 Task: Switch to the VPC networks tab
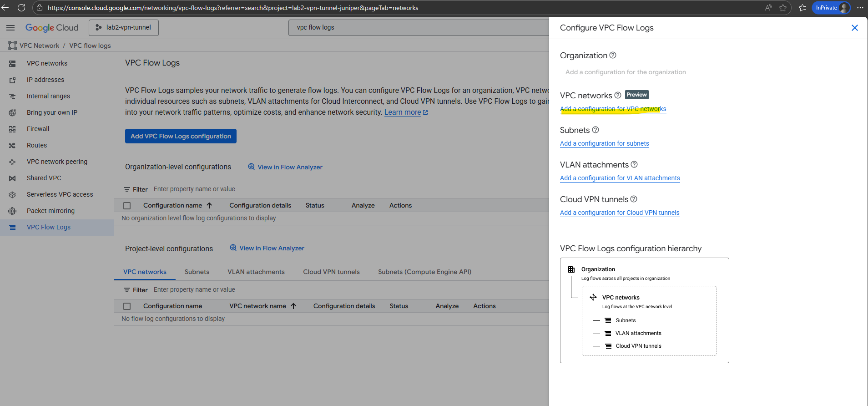click(x=145, y=272)
